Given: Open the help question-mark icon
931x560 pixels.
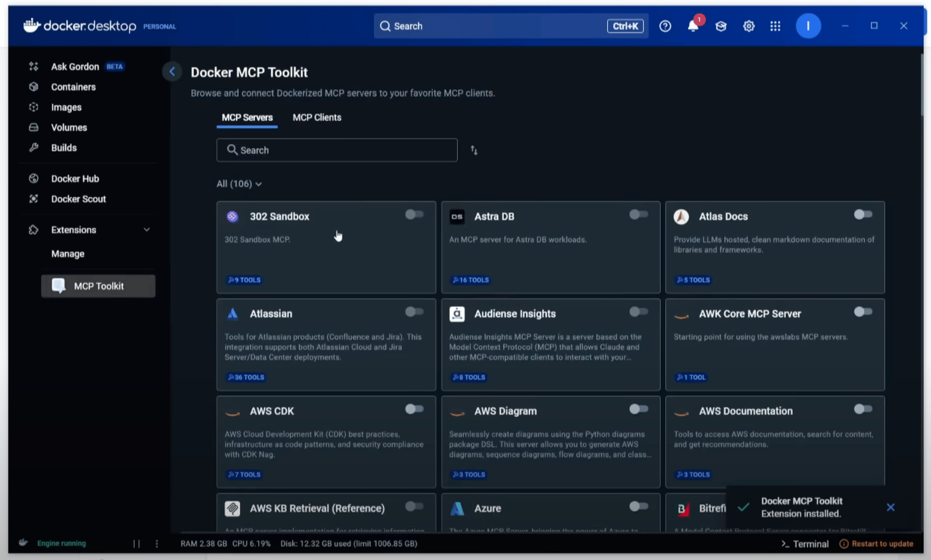Looking at the screenshot, I should click(665, 26).
